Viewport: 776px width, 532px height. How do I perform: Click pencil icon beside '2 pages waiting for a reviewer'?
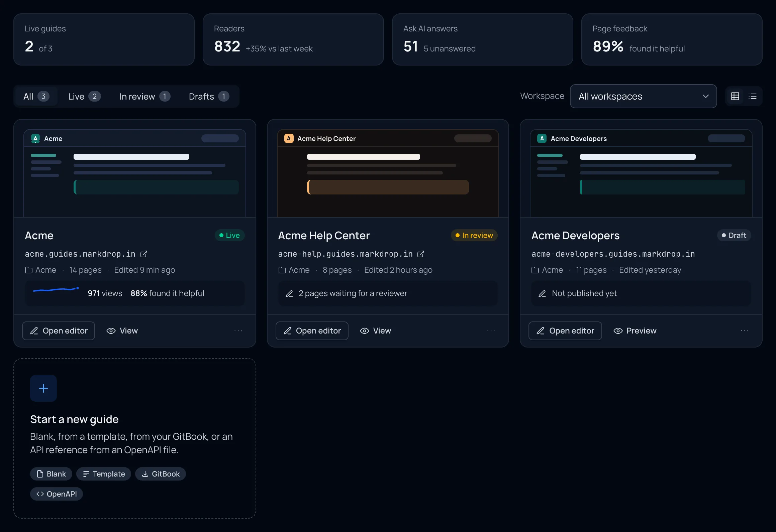coord(289,293)
